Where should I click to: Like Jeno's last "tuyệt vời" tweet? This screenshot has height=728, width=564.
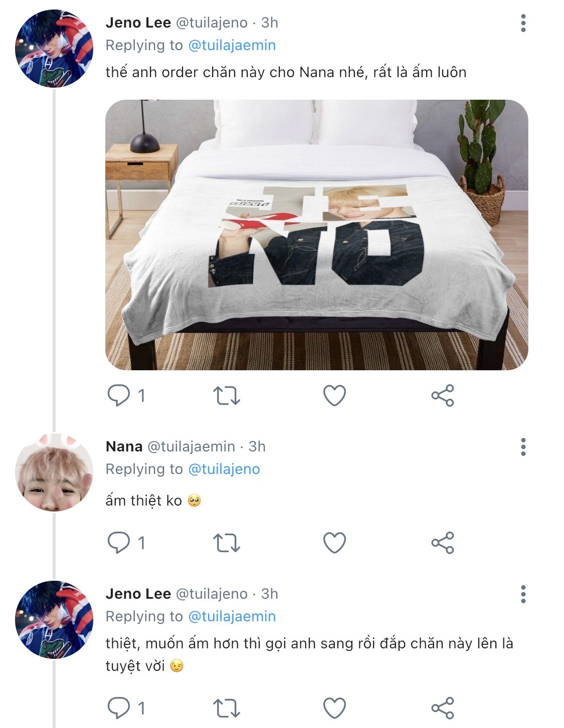click(334, 708)
